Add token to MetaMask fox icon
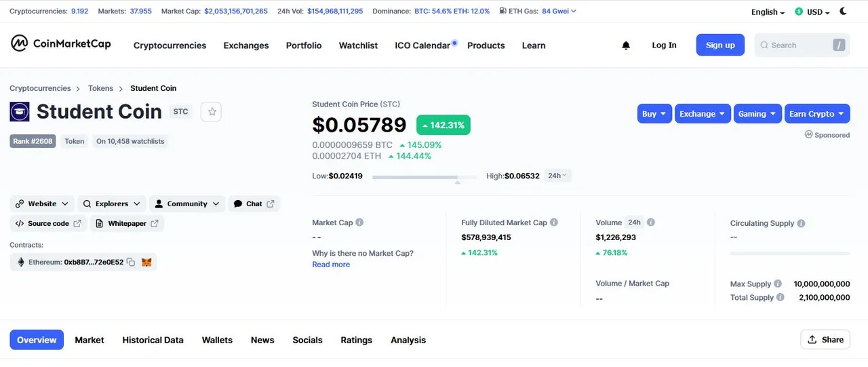 [146, 262]
